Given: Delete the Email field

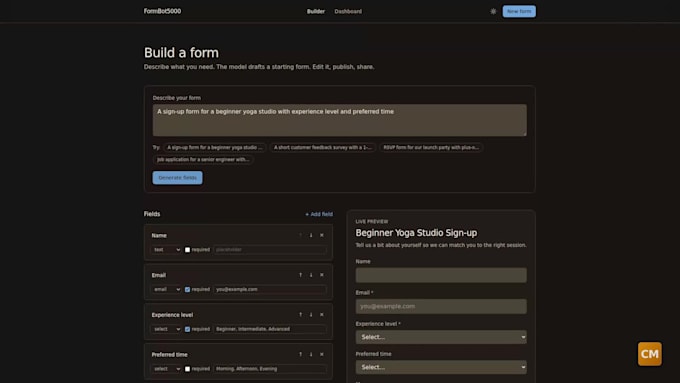Looking at the screenshot, I should point(322,275).
